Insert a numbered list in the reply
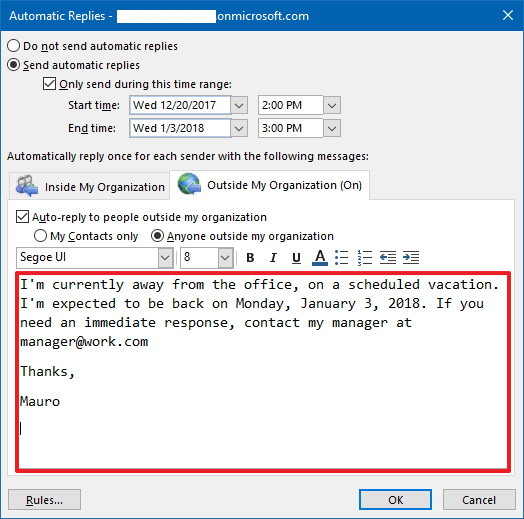 (365, 258)
